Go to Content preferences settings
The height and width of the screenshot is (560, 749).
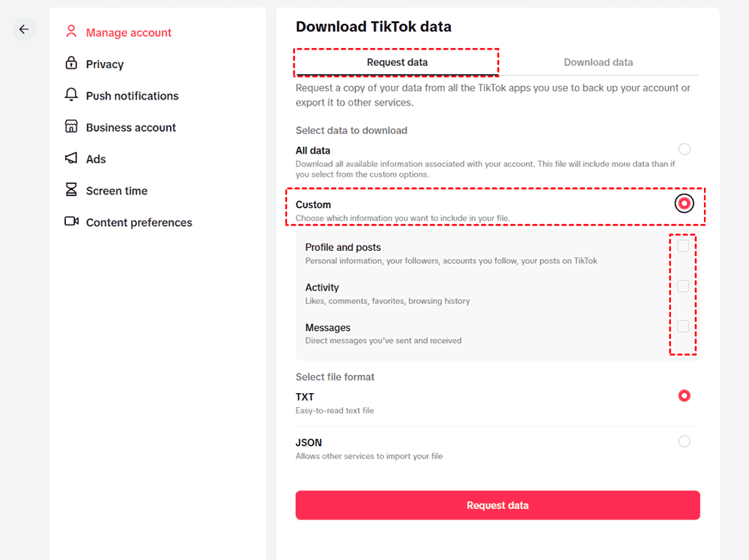click(x=139, y=222)
